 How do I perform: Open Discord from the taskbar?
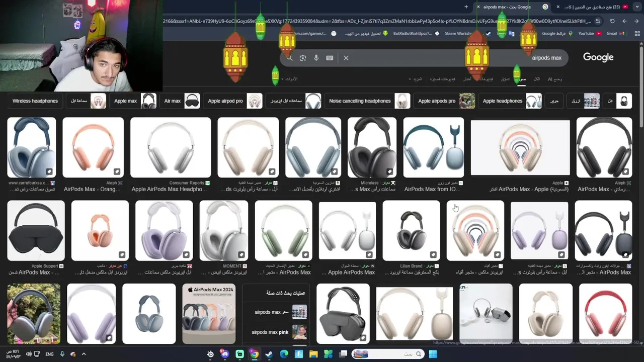pyautogui.click(x=225, y=354)
